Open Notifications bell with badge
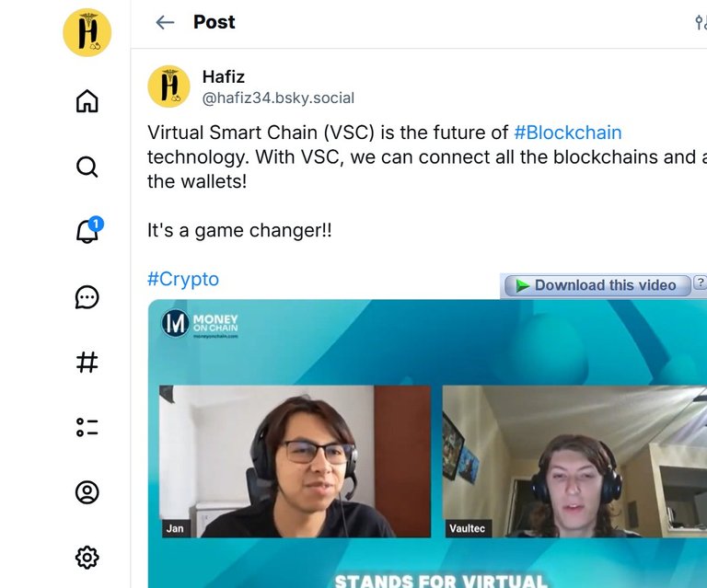 88,231
